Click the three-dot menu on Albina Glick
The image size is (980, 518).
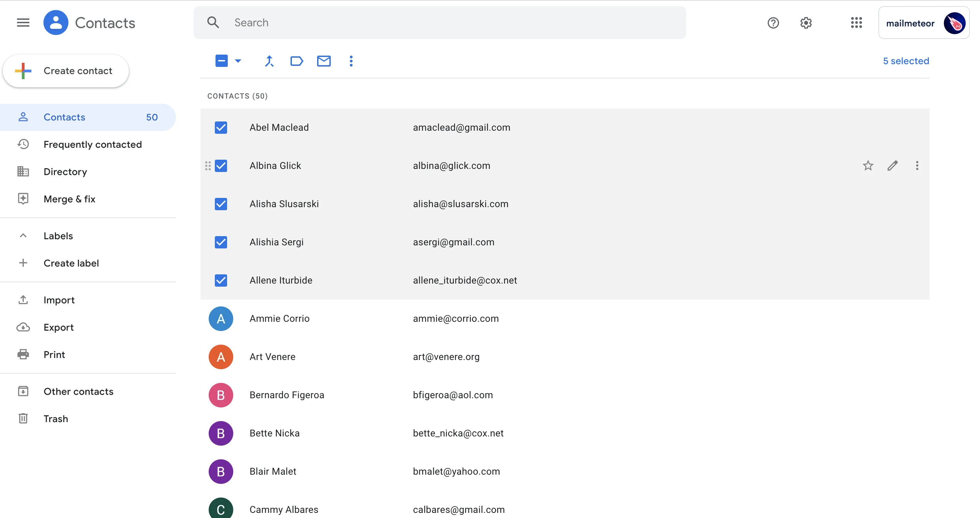[x=917, y=165]
